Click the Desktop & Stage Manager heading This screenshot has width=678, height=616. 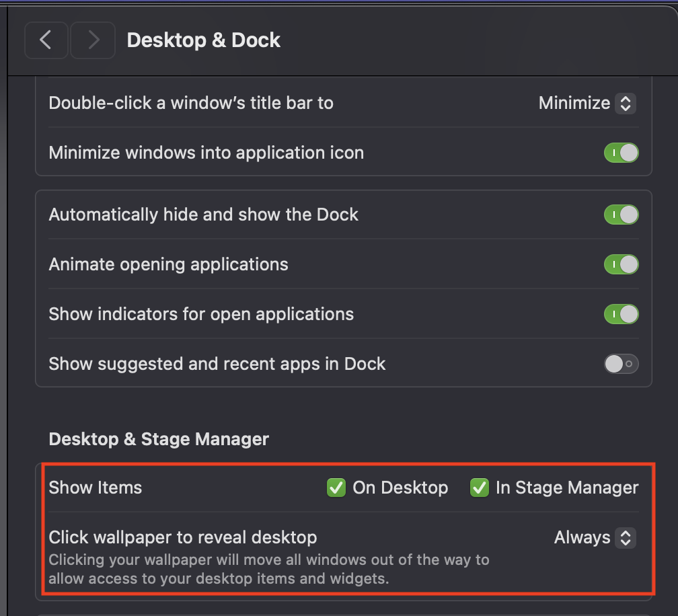[159, 439]
